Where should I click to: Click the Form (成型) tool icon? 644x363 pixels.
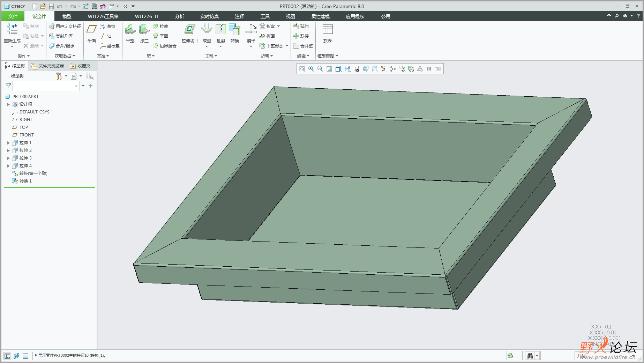click(207, 29)
